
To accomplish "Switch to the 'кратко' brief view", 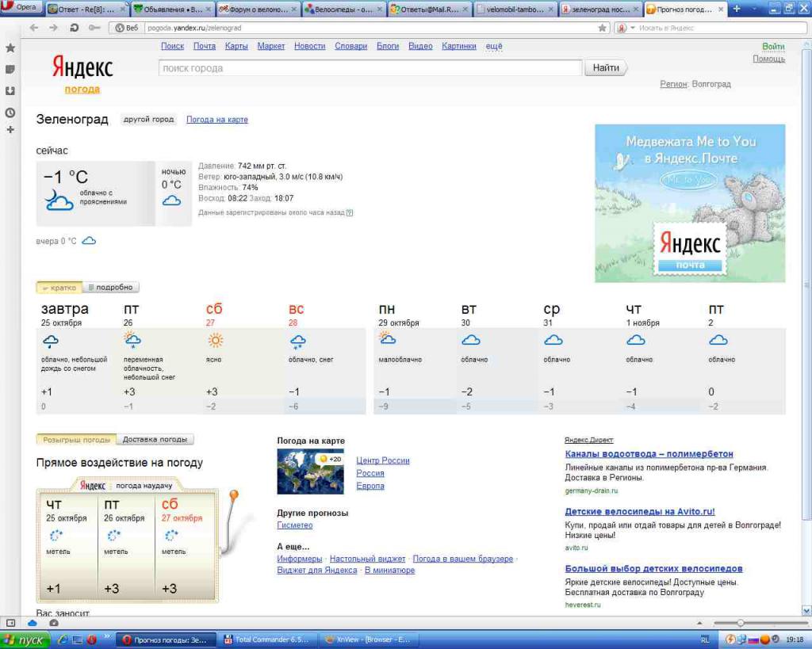I will (x=59, y=287).
